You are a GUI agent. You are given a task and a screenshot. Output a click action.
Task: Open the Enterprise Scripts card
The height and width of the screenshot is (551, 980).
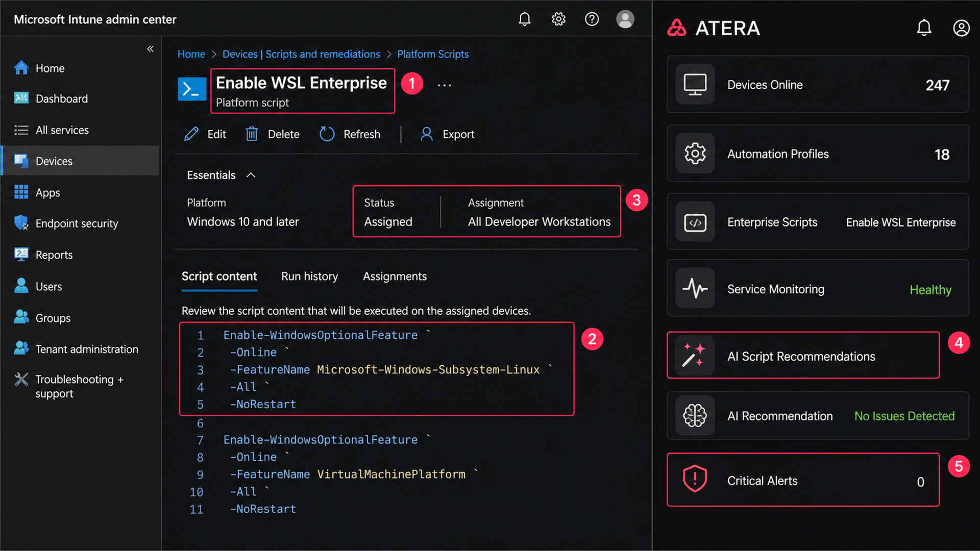(x=818, y=222)
